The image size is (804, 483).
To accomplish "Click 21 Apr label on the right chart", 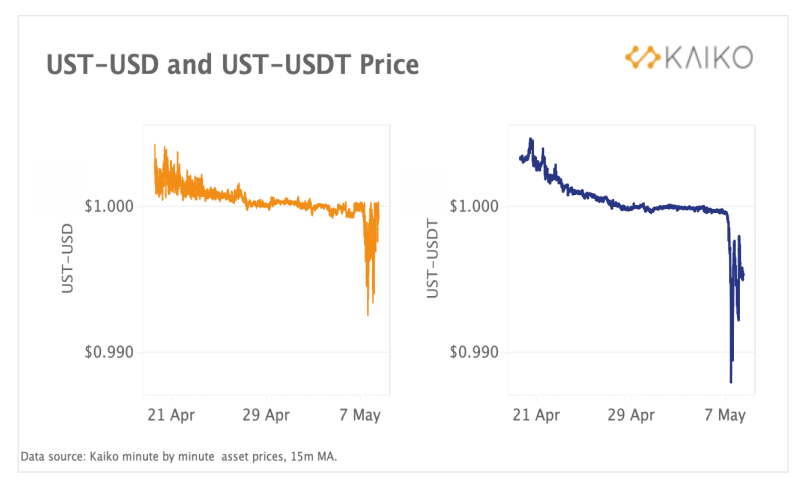I will pyautogui.click(x=536, y=414).
